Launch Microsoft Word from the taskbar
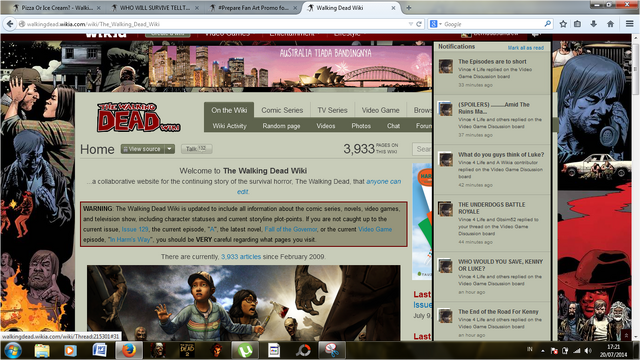This screenshot has width=640, height=360. pos(99,351)
